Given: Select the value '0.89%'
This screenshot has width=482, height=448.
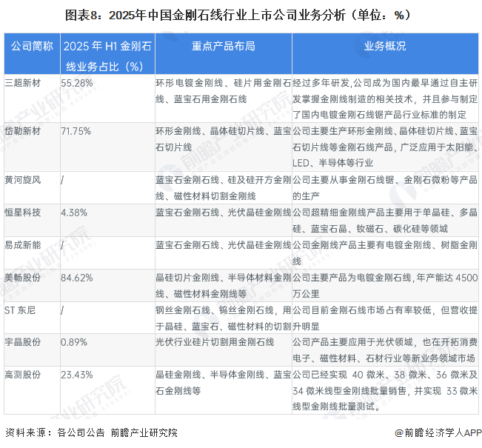Looking at the screenshot, I should click(74, 342).
